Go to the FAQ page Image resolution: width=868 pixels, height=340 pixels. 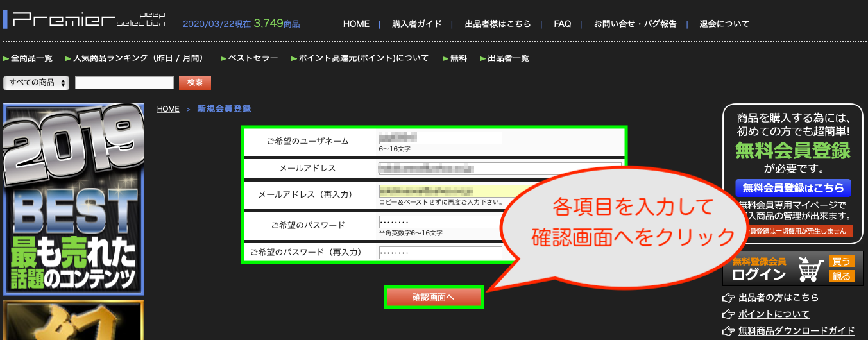pyautogui.click(x=563, y=24)
